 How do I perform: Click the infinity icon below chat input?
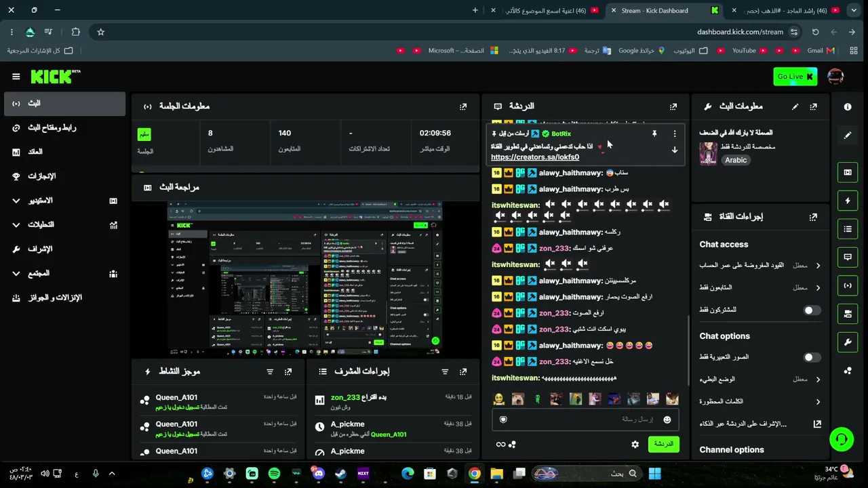click(x=500, y=445)
